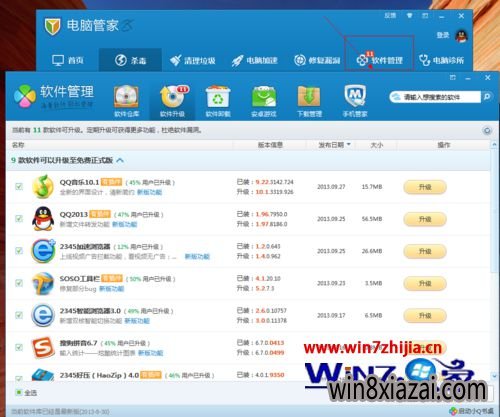The height and width of the screenshot is (417, 500).
Task: Open 软件管理 tab in 电脑管家
Action: point(380,60)
